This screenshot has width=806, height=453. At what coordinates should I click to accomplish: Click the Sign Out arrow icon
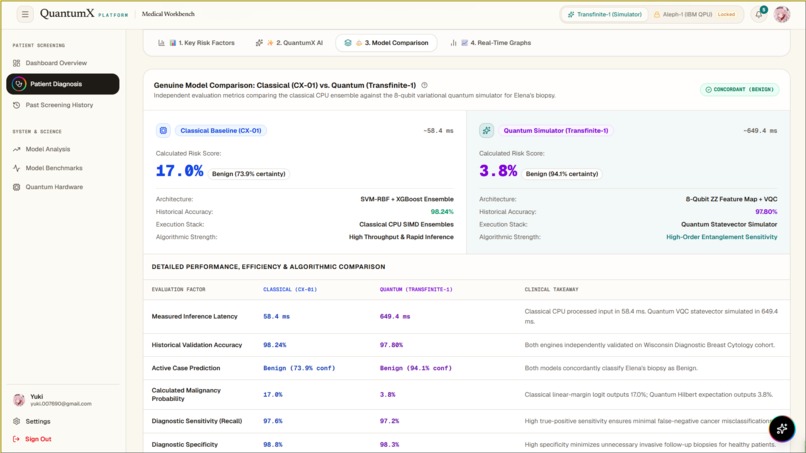coord(16,439)
